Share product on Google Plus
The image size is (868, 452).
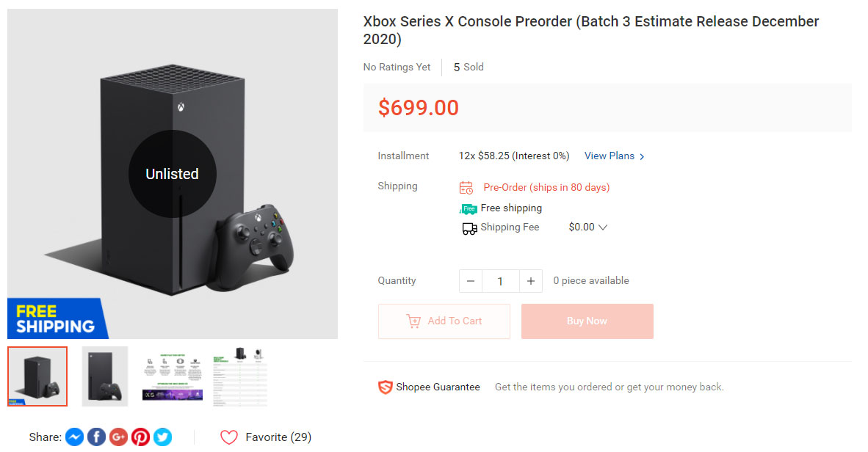[x=118, y=437]
